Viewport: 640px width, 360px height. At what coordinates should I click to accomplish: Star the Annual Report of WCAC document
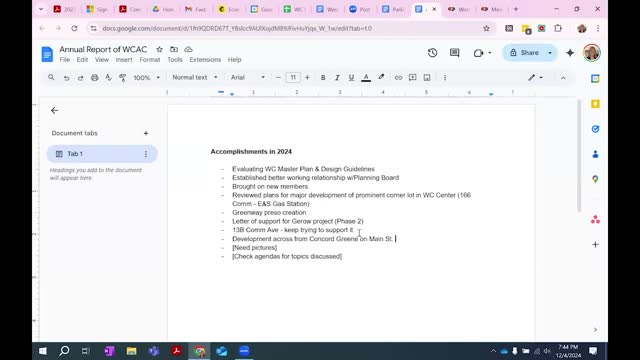point(159,49)
